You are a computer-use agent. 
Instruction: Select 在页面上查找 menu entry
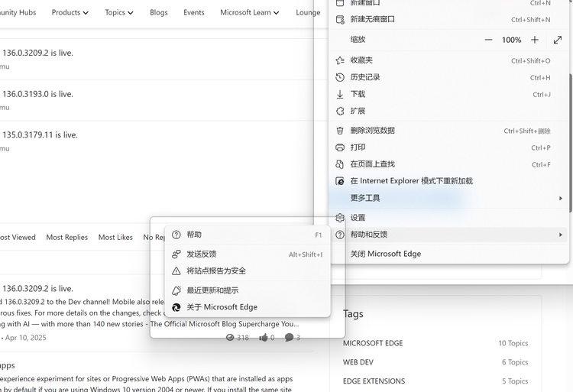[448, 164]
